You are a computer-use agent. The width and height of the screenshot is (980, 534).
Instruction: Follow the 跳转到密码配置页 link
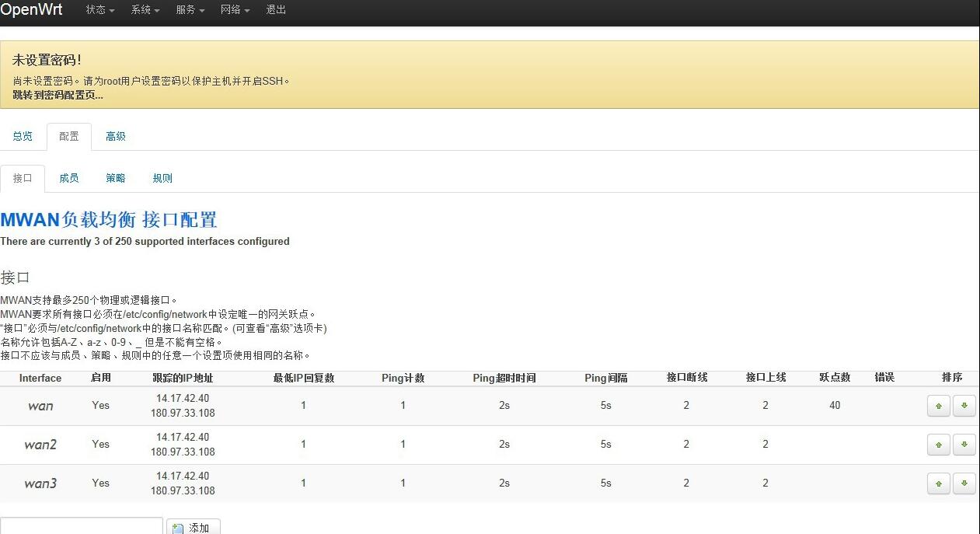point(58,95)
